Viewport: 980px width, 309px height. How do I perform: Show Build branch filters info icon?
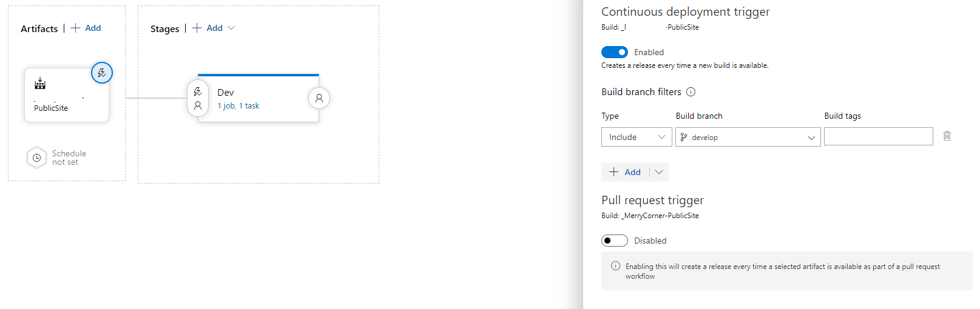691,92
